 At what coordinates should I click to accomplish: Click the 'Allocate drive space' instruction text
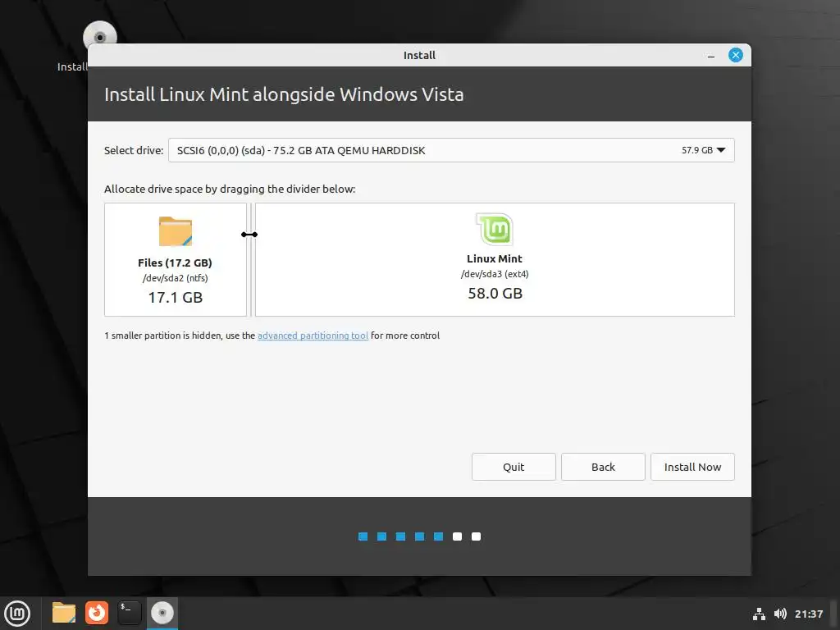230,189
